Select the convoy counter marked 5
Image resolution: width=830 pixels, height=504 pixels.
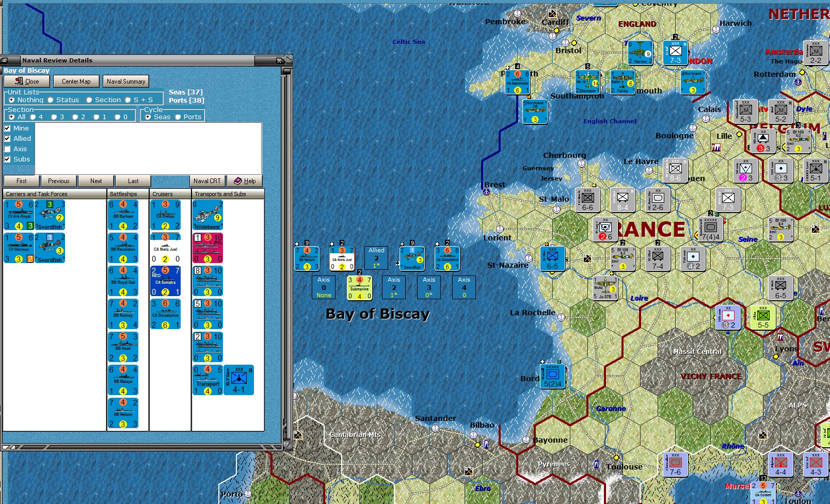[x=208, y=314]
